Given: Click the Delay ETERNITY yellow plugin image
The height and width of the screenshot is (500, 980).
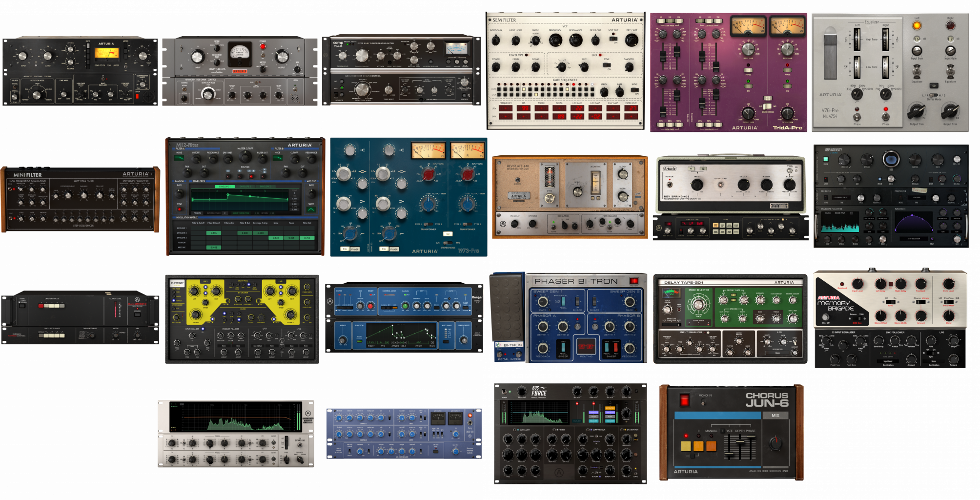Looking at the screenshot, I should 242,319.
